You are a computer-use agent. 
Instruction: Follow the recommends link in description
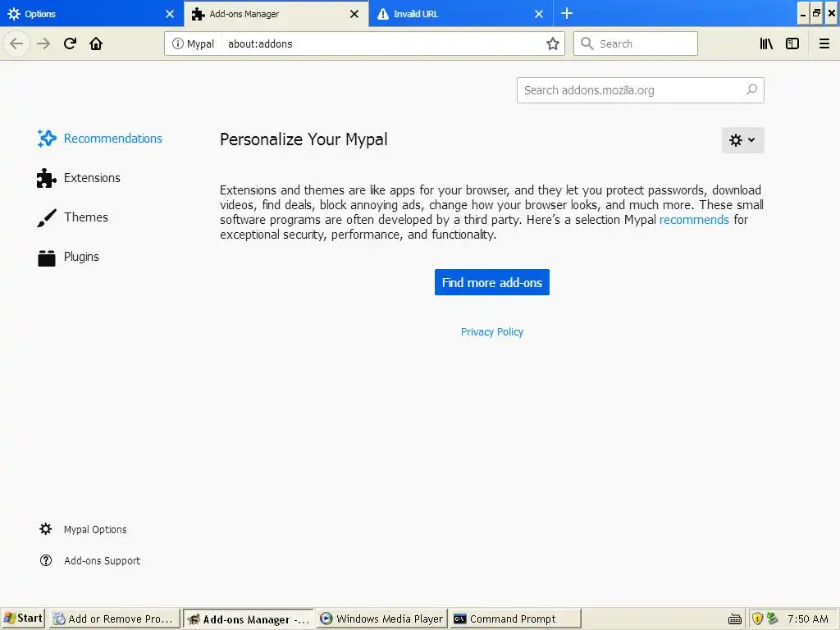pyautogui.click(x=694, y=220)
